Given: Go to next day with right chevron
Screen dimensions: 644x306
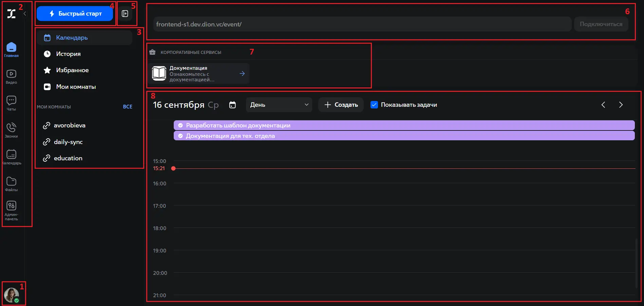Looking at the screenshot, I should [x=621, y=105].
